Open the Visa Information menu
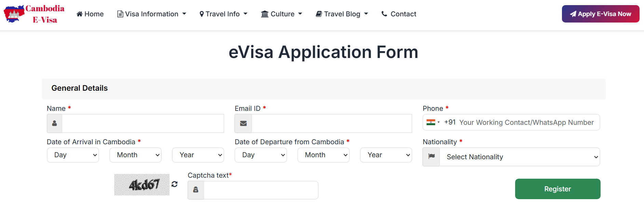 (152, 14)
